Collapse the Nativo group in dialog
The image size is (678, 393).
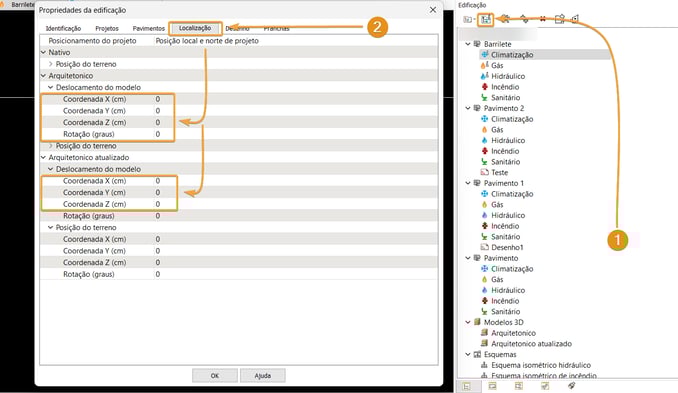[x=43, y=52]
